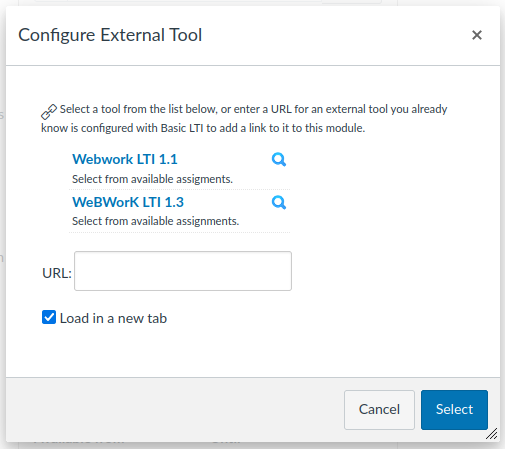Image resolution: width=505 pixels, height=449 pixels.
Task: Click the 'Configure External Tool' dialog title
Action: pyautogui.click(x=110, y=35)
